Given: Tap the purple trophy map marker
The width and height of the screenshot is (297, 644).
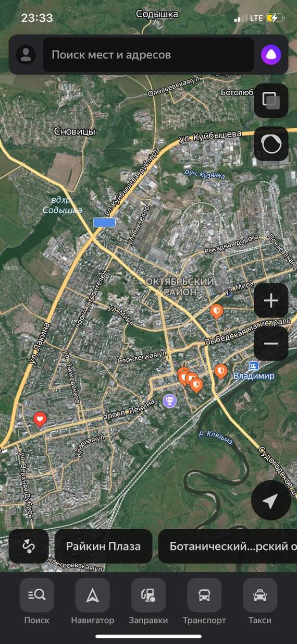Looking at the screenshot, I should pos(169,400).
